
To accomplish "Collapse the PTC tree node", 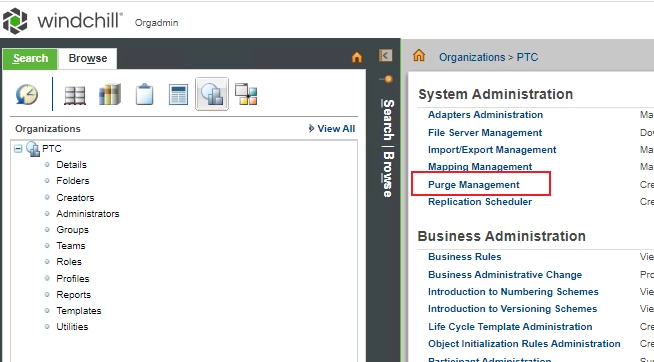I will [18, 148].
